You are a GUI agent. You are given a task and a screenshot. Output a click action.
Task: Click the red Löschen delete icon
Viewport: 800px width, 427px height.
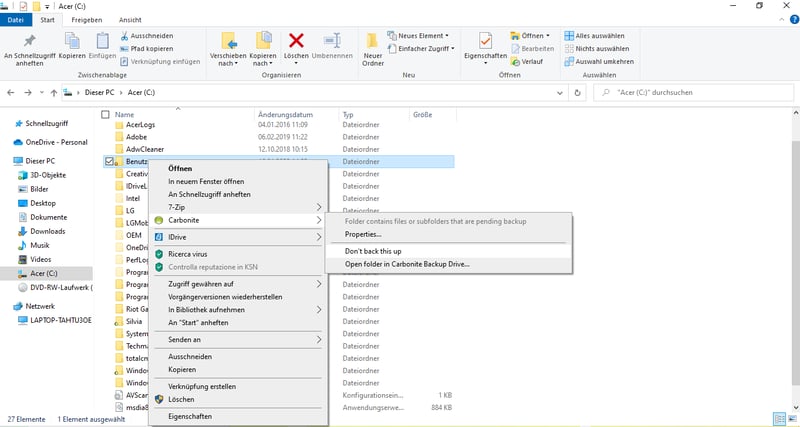pyautogui.click(x=296, y=41)
